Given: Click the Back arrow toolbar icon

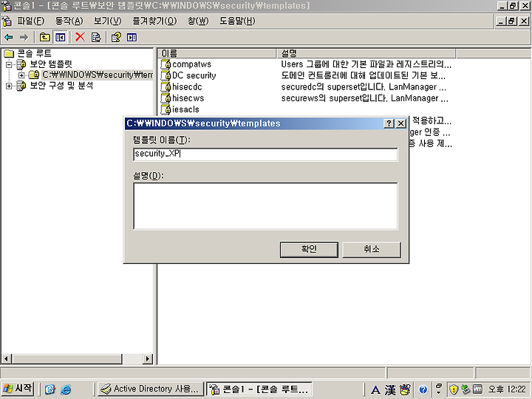Looking at the screenshot, I should [x=9, y=38].
